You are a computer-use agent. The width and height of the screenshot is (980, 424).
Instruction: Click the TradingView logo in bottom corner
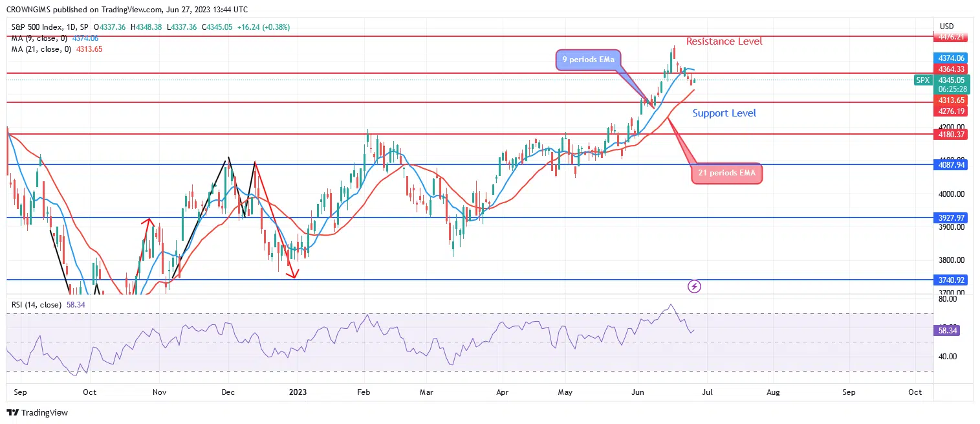click(x=38, y=412)
